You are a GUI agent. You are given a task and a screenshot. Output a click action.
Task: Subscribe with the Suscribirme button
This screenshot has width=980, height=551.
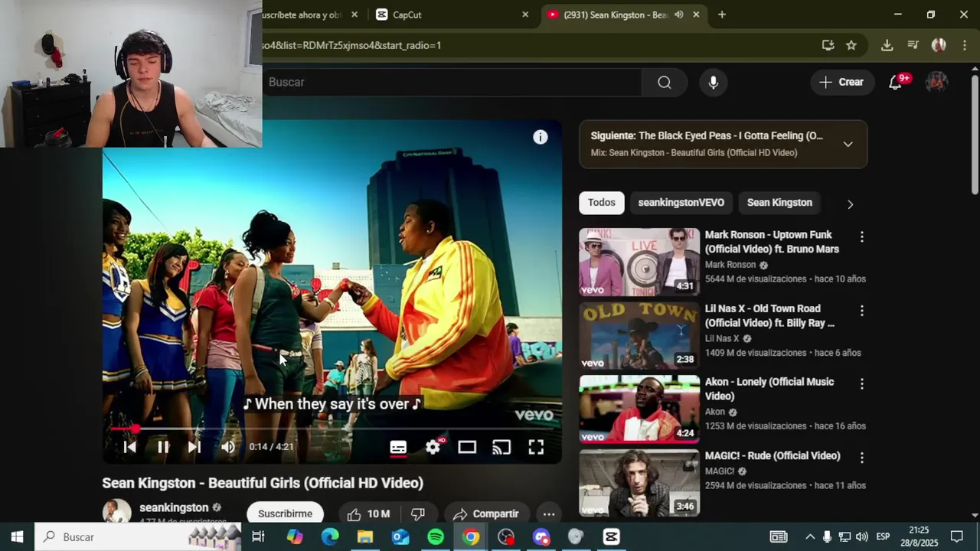point(285,514)
